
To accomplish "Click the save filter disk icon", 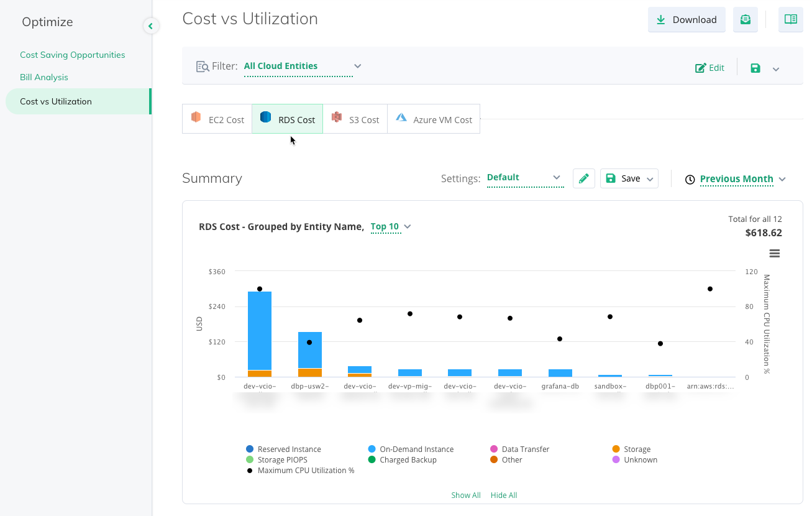I will tap(755, 68).
